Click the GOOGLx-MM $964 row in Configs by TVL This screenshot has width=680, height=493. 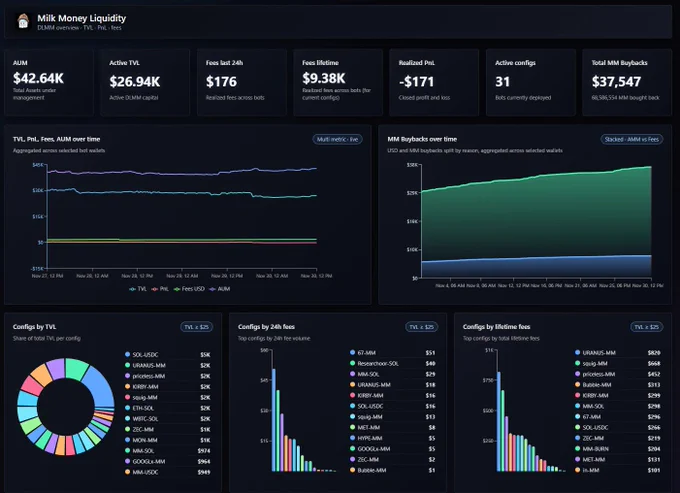[x=167, y=461]
